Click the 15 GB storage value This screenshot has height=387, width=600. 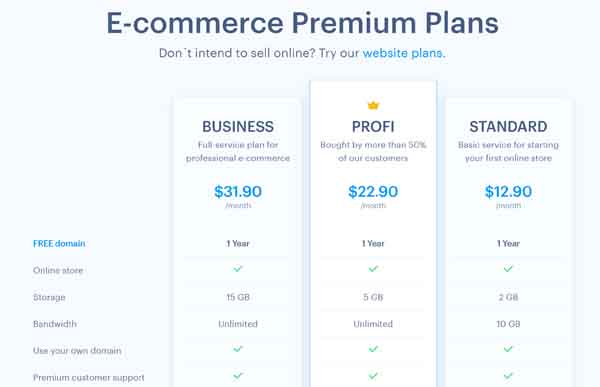[238, 297]
